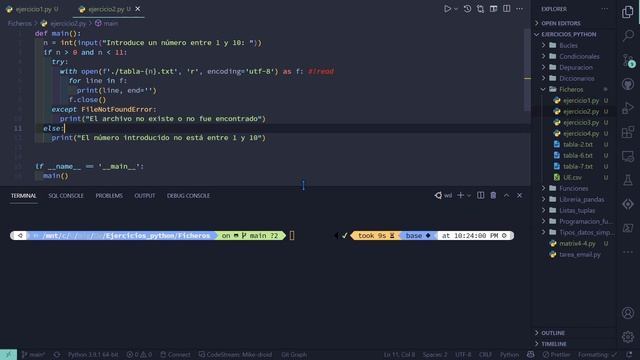Open Git Graph from status bar
640x360 pixels.
(x=294, y=355)
